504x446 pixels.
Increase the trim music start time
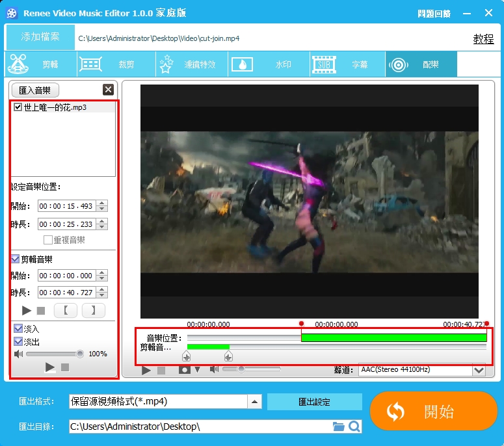pyautogui.click(x=102, y=272)
